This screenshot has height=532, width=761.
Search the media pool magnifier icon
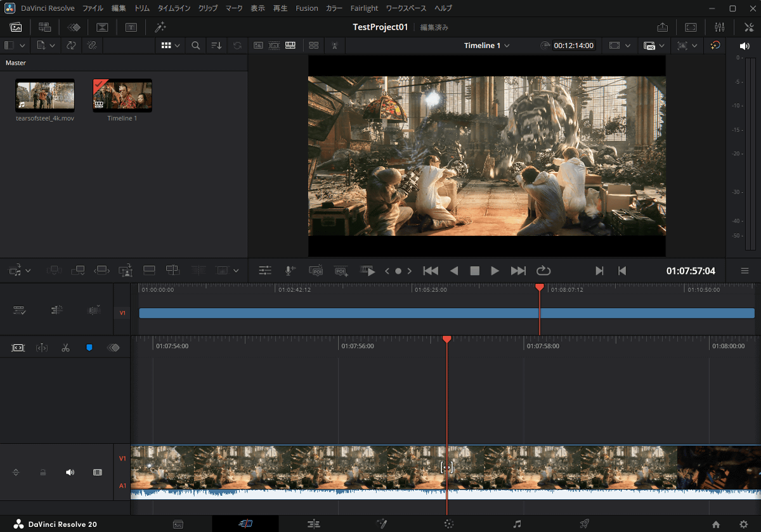point(196,46)
